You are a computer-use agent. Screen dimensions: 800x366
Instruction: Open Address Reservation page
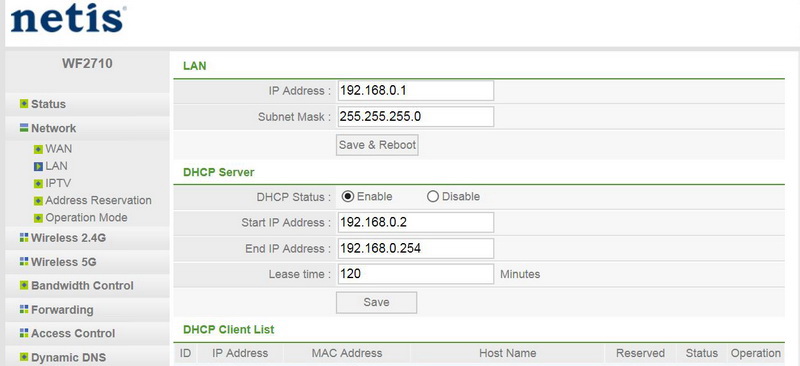click(98, 201)
